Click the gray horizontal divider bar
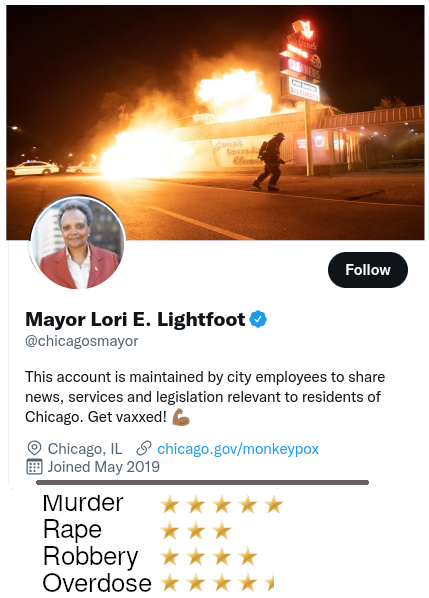 202,482
